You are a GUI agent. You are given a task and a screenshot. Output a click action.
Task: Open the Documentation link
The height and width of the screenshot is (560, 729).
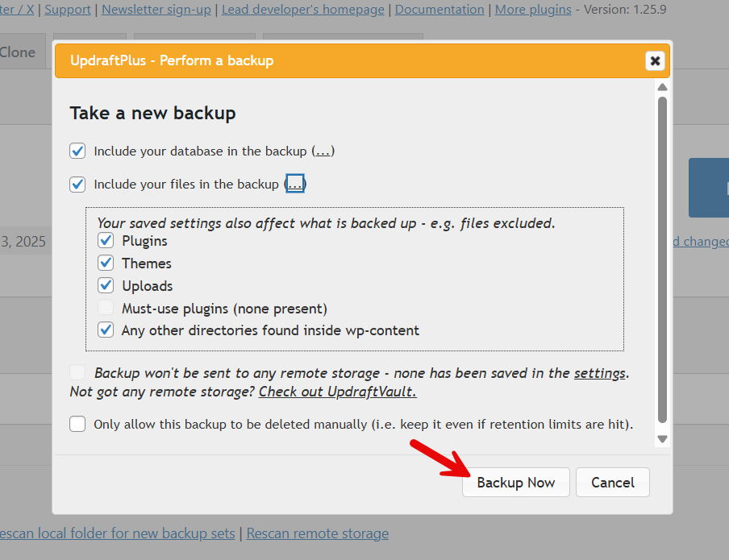click(439, 10)
